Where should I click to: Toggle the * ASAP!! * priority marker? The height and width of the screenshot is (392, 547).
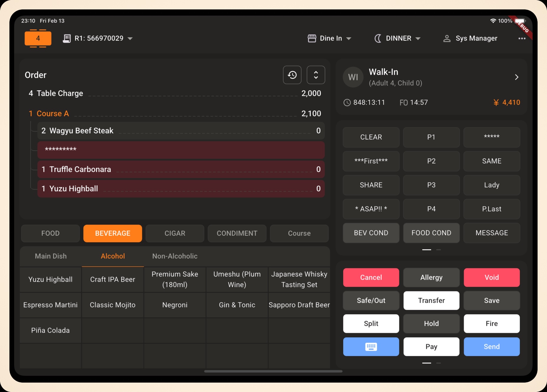pyautogui.click(x=371, y=209)
